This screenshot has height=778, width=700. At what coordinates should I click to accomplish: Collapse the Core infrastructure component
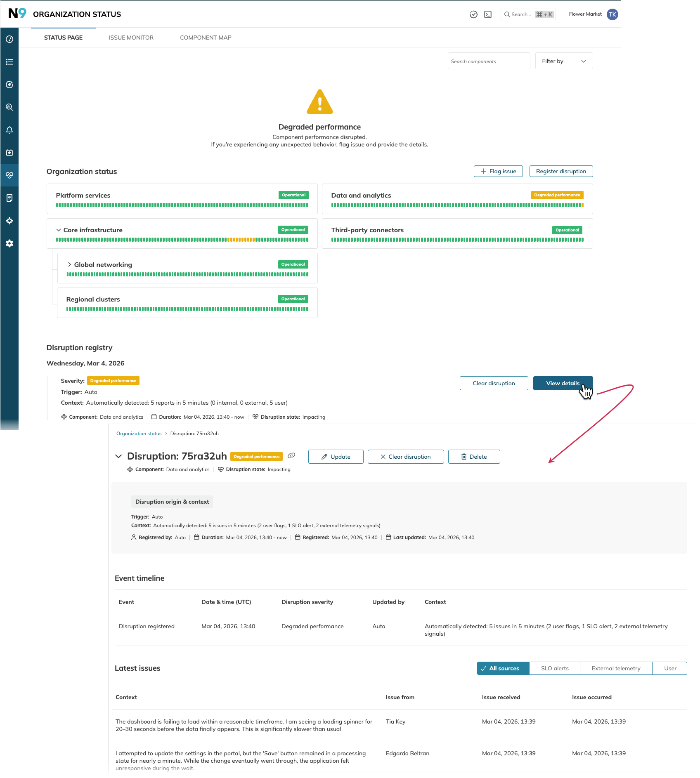[x=59, y=230]
